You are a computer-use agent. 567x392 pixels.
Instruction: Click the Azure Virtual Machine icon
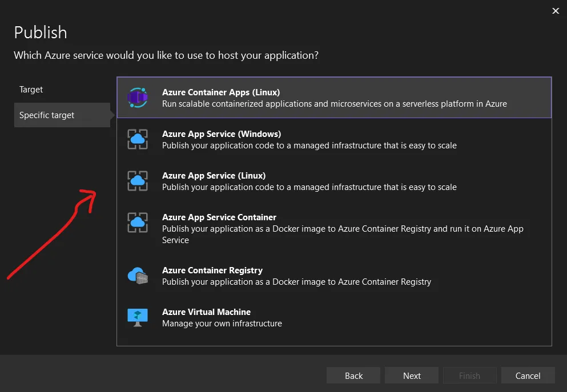click(x=138, y=318)
